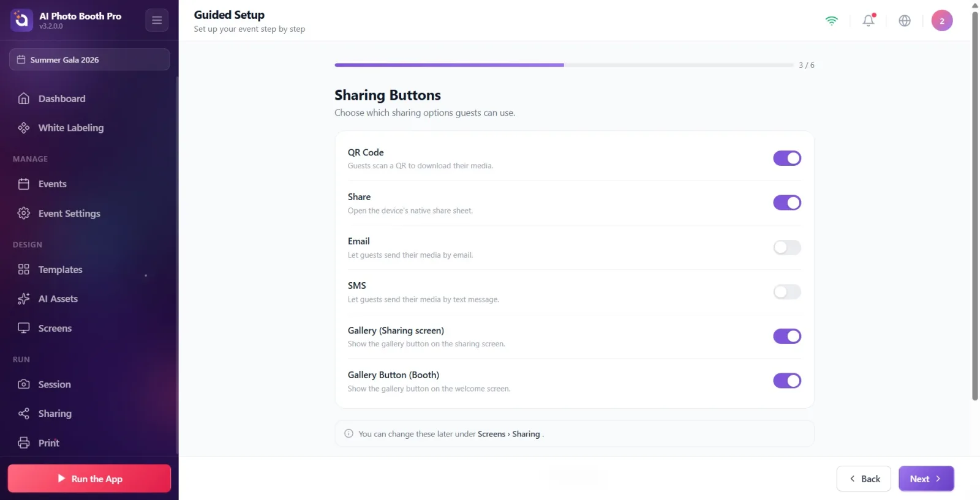980x500 pixels.
Task: Click the MANAGE section label
Action: coord(30,159)
